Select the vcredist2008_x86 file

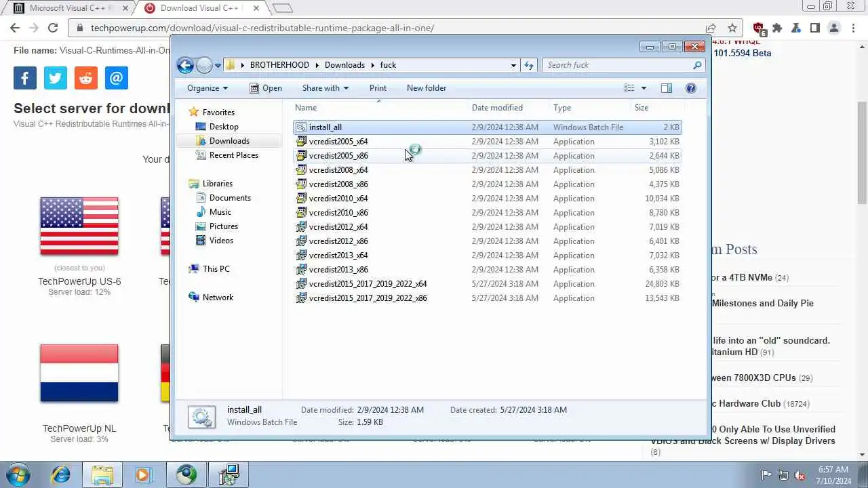pos(487,184)
